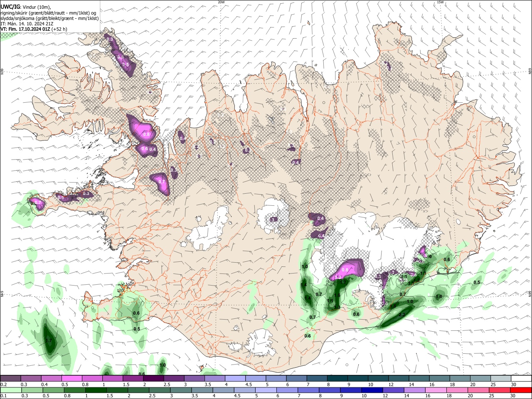
Task: Click the '2.2' precipitation value on the map
Action: [x=401, y=315]
